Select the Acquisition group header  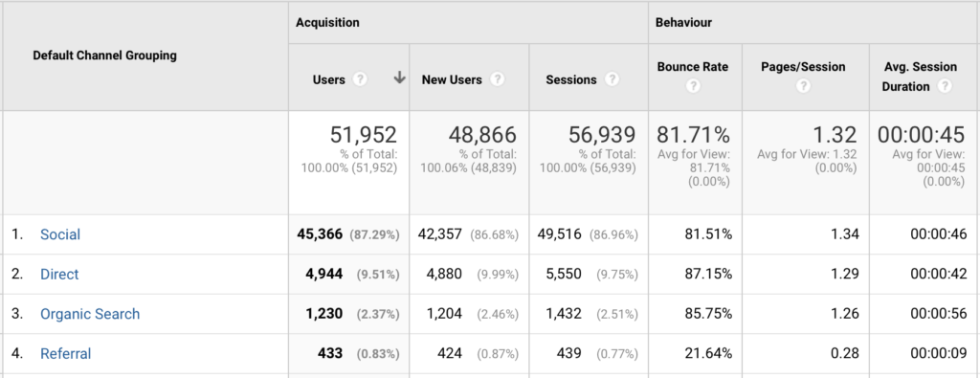[327, 23]
